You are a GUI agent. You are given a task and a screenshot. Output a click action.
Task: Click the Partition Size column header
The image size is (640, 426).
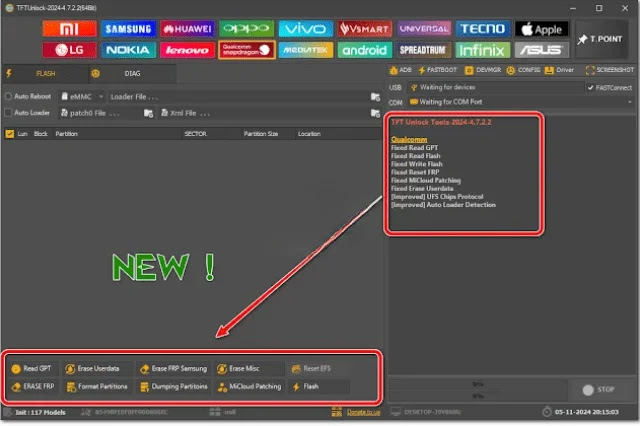point(261,134)
